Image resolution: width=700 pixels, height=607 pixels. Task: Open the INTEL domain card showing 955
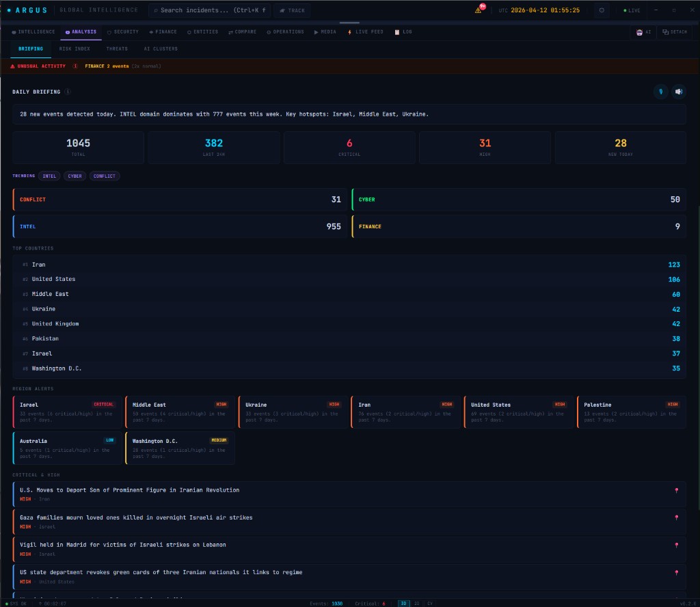click(180, 226)
